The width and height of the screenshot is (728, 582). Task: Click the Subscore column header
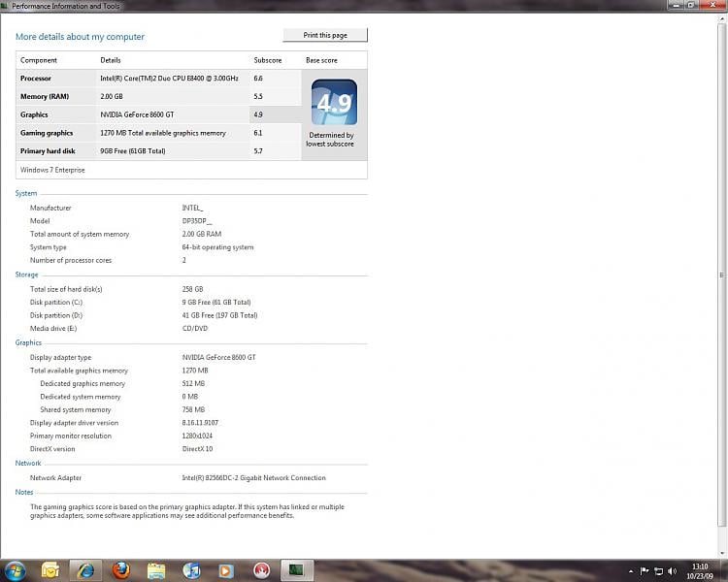(x=268, y=60)
